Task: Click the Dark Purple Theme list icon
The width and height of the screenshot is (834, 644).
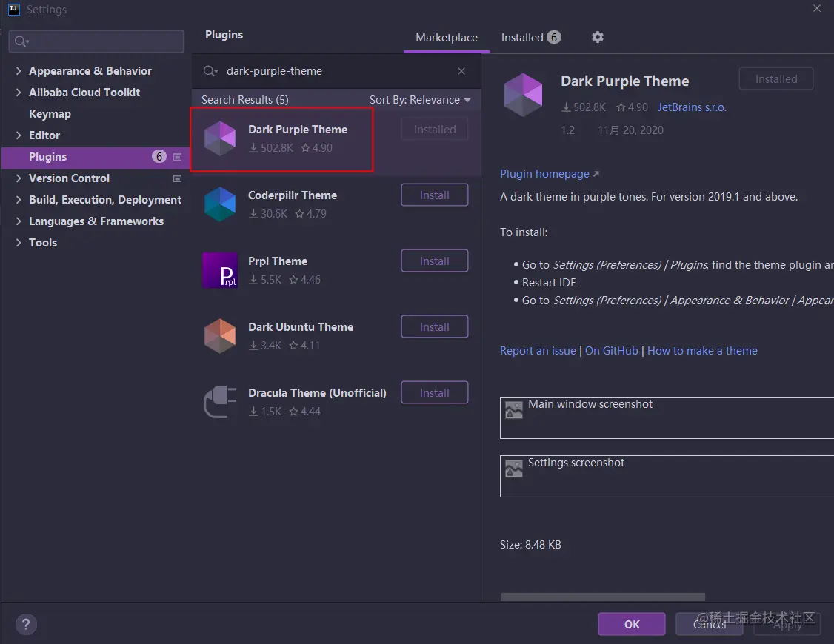Action: tap(220, 138)
